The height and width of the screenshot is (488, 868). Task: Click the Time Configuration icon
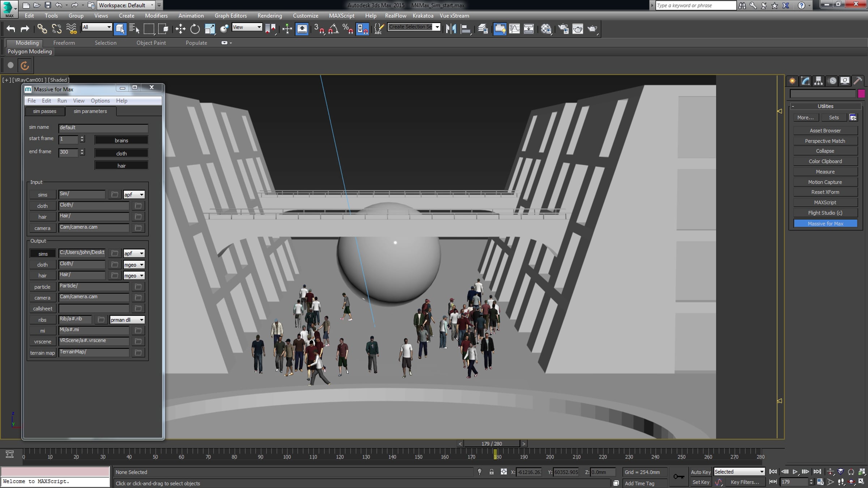820,482
